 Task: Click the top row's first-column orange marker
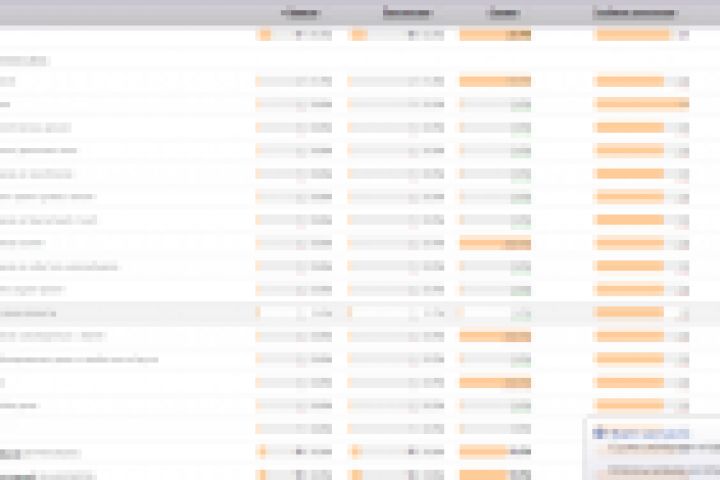click(x=264, y=34)
